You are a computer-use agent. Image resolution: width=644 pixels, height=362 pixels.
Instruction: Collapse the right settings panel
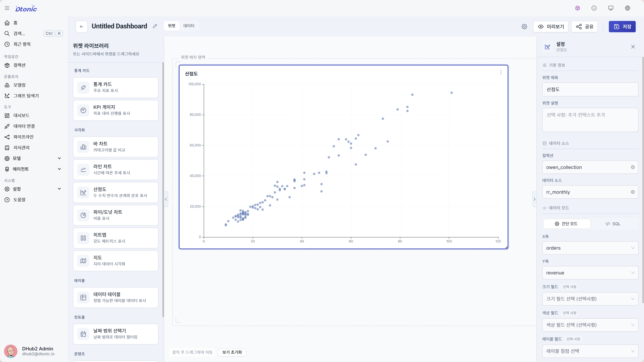coord(534,199)
